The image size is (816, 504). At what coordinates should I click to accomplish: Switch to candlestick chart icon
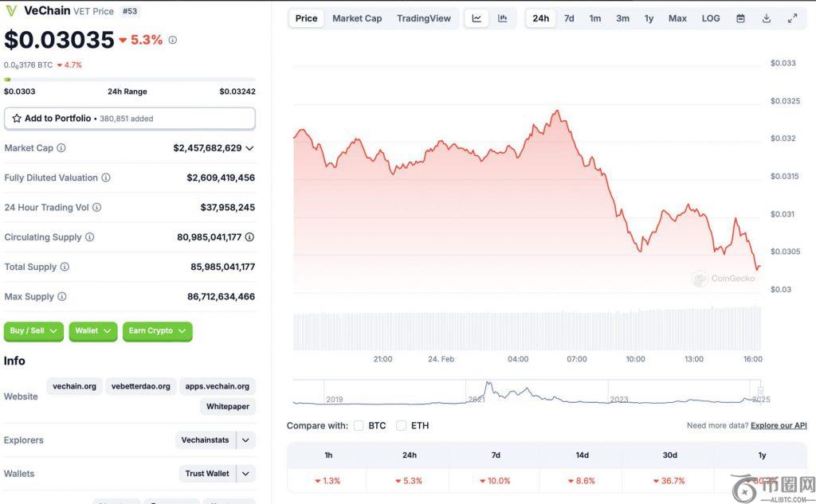coord(502,18)
